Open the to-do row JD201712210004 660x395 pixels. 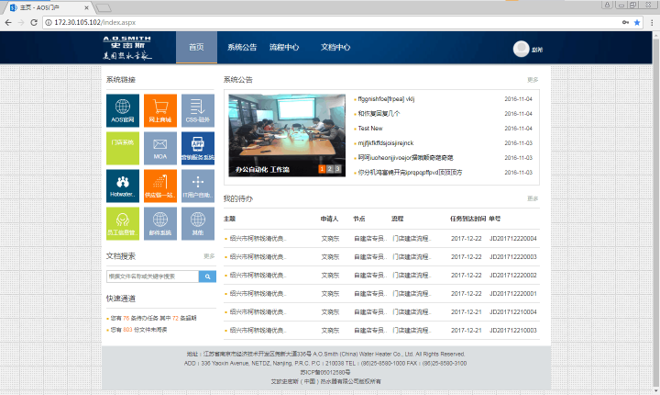click(381, 312)
